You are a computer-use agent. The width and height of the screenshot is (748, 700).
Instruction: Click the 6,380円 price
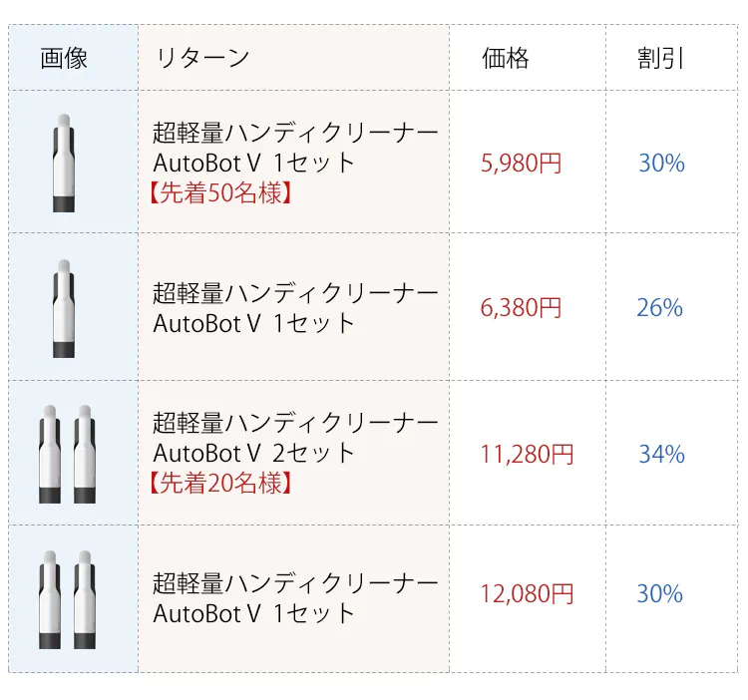click(x=521, y=308)
